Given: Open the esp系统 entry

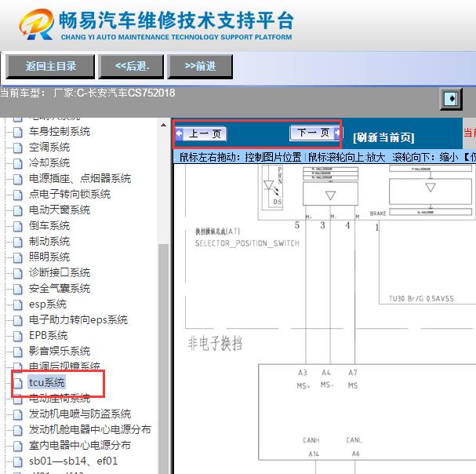Looking at the screenshot, I should 48,304.
